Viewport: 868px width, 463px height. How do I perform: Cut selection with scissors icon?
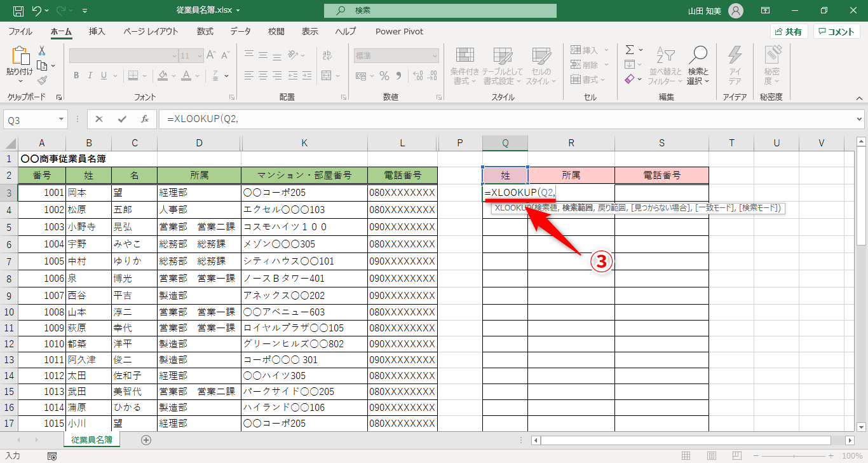click(42, 51)
